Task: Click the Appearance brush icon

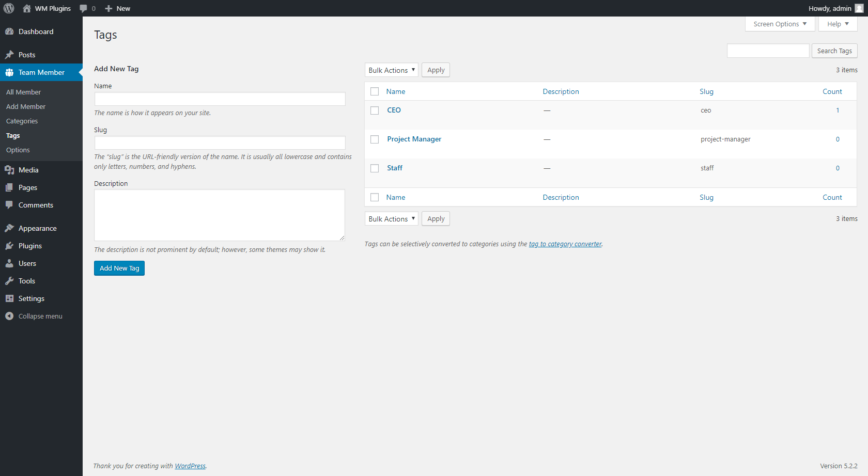Action: (9, 228)
